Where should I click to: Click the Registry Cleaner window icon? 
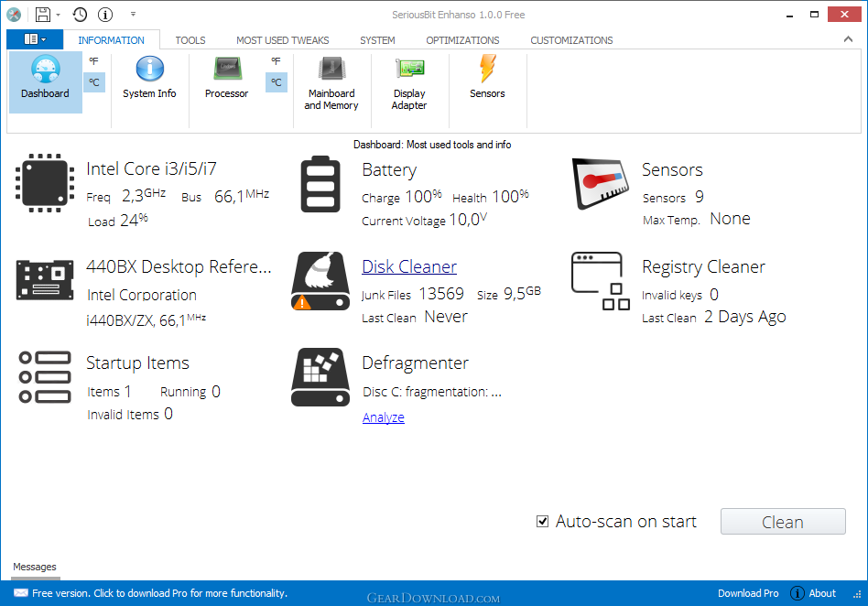pyautogui.click(x=601, y=281)
